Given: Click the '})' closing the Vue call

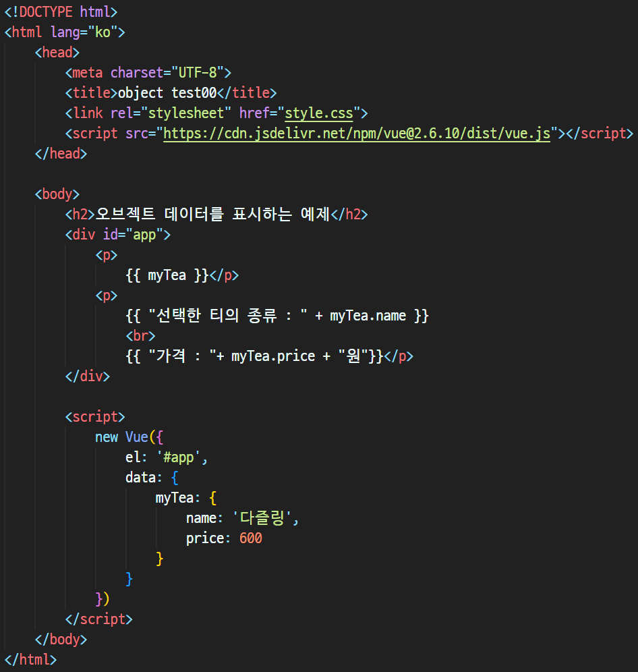Looking at the screenshot, I should click(x=103, y=599).
